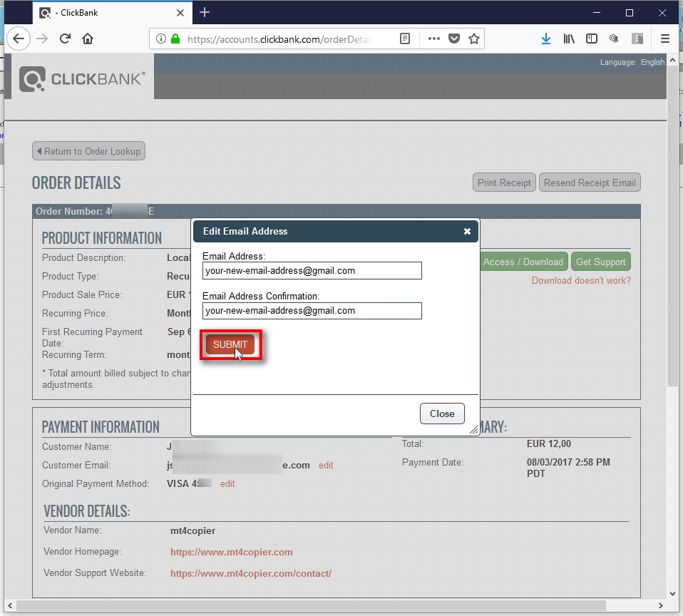
Task: Click Return to Order Lookup
Action: [89, 151]
